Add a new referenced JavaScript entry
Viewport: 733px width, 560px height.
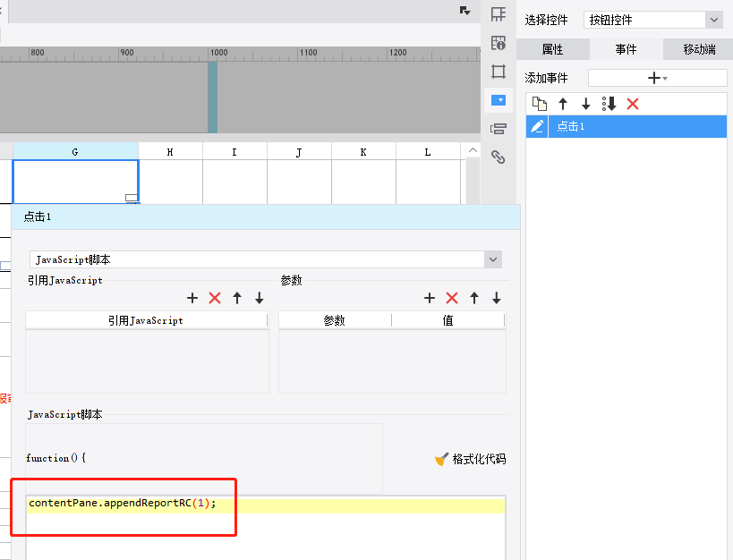pyautogui.click(x=192, y=298)
